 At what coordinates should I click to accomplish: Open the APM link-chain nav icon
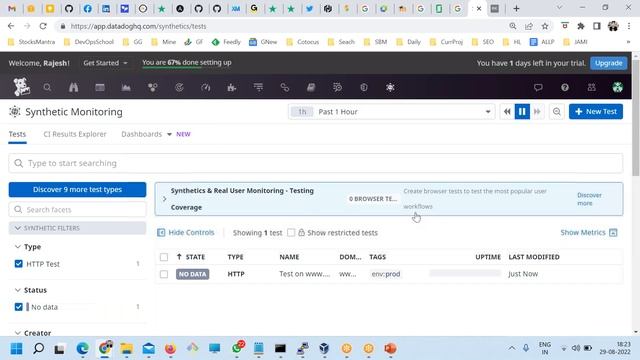(284, 87)
